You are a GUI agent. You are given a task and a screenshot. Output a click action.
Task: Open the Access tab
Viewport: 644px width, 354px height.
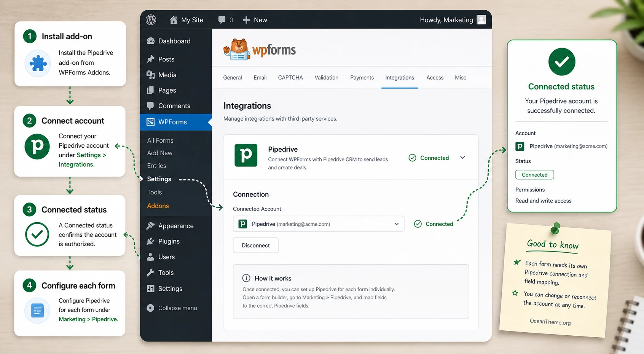pyautogui.click(x=435, y=78)
